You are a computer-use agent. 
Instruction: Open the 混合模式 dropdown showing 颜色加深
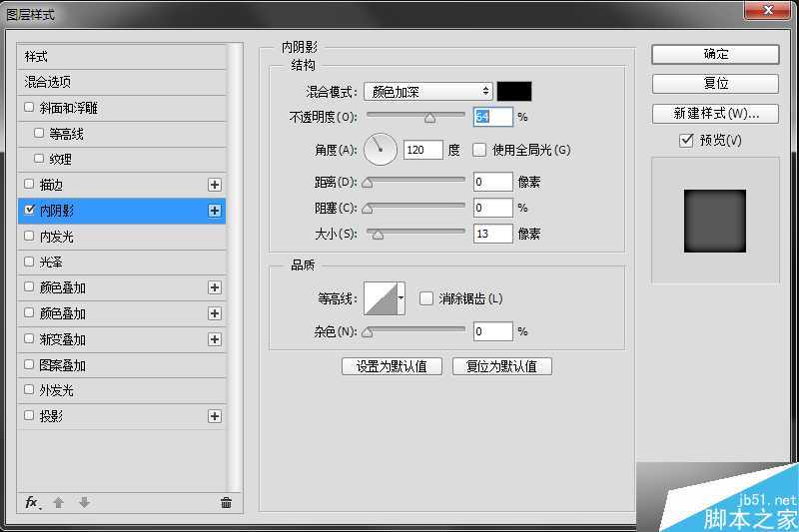click(428, 92)
